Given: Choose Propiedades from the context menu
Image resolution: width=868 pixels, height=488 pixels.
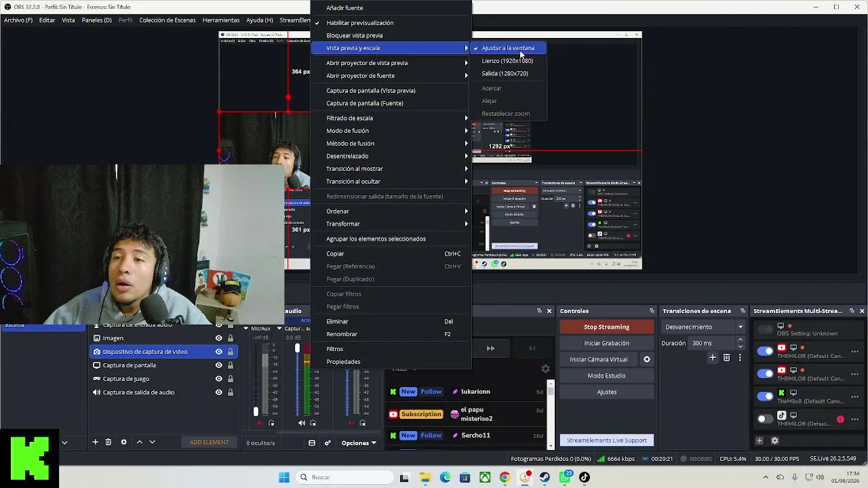Looking at the screenshot, I should coord(391,361).
